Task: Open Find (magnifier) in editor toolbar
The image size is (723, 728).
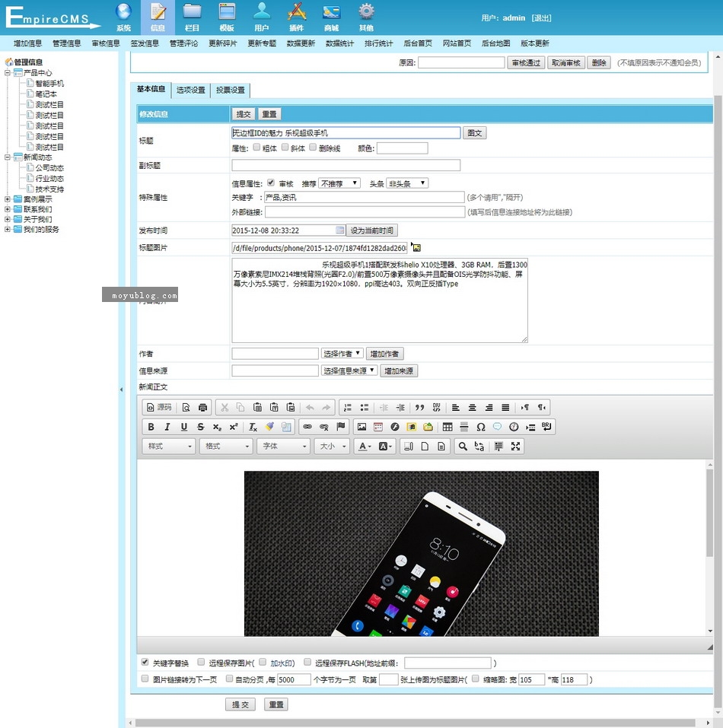Action: [463, 447]
